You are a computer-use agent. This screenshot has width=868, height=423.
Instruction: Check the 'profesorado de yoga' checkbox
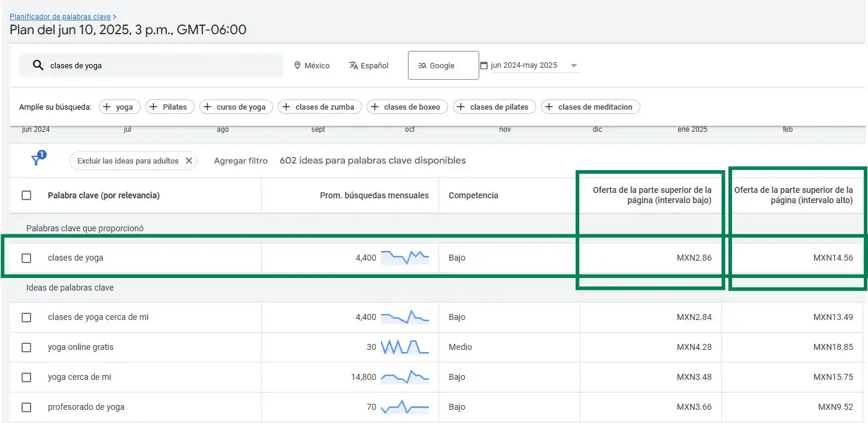[x=26, y=407]
